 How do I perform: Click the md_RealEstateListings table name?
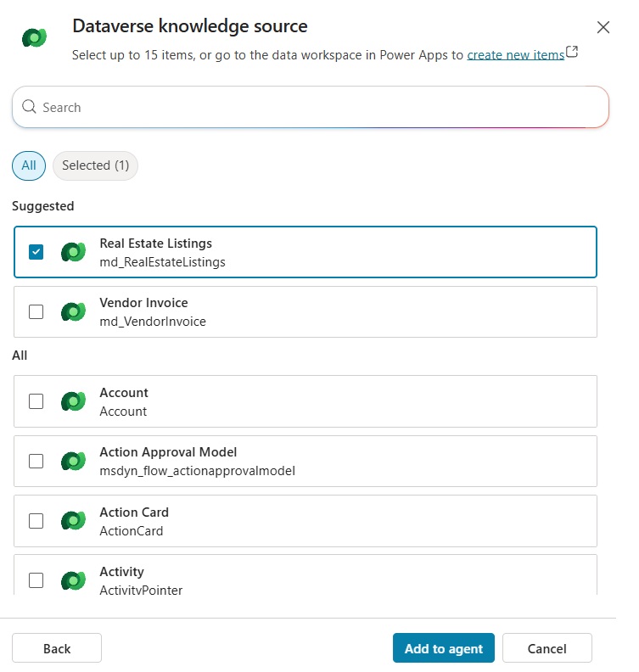pyautogui.click(x=162, y=262)
